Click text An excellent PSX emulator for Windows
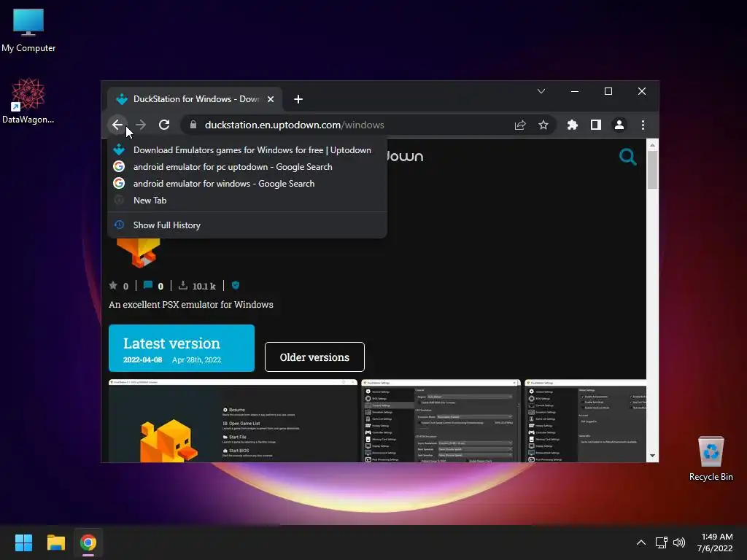 (x=191, y=304)
